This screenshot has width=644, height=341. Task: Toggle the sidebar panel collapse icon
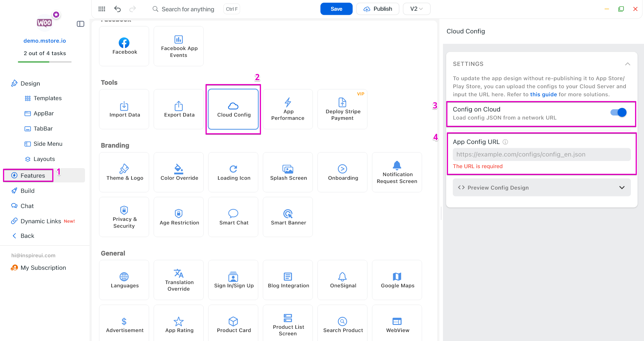coord(81,24)
